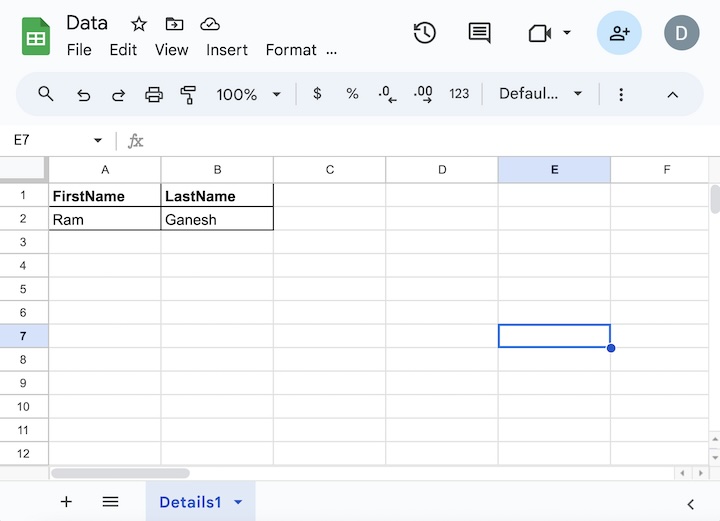
Task: Show all sheets list icon
Action: [110, 502]
